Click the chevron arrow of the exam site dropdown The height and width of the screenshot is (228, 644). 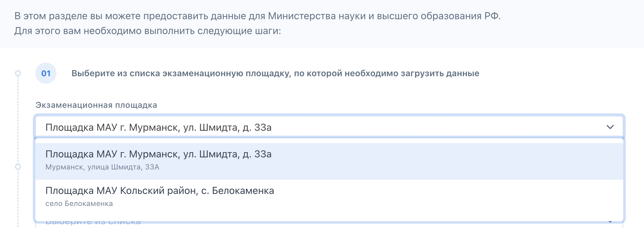(610, 127)
